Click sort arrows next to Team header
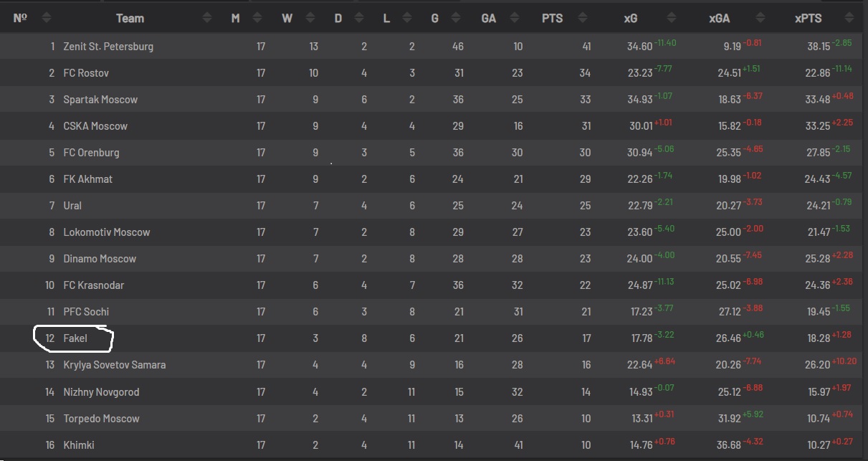This screenshot has height=461, width=868. click(x=207, y=18)
